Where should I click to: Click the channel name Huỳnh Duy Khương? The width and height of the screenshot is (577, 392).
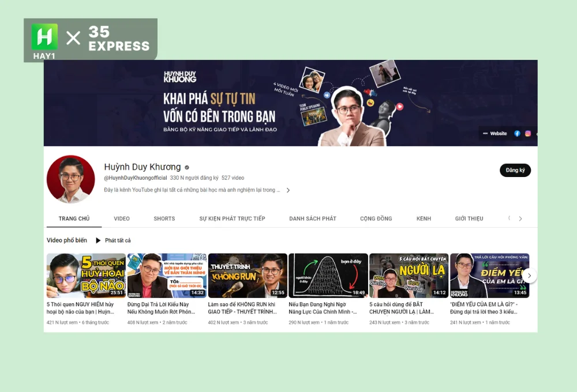click(143, 167)
